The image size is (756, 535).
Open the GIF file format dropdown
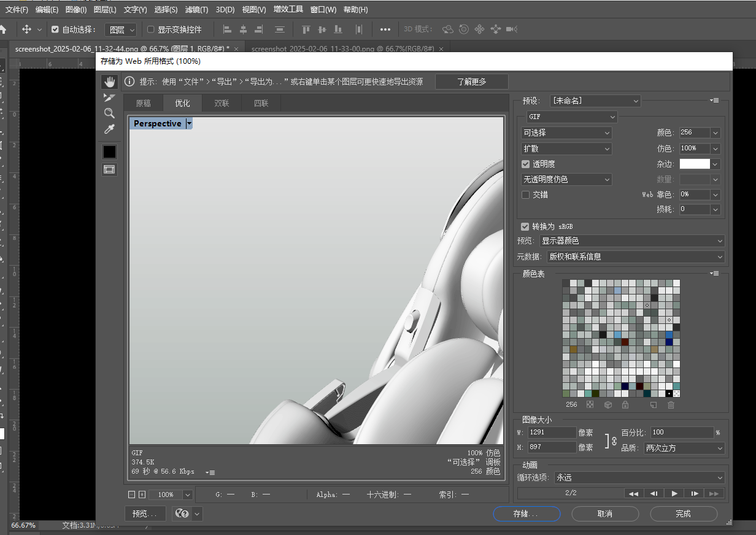pos(571,117)
